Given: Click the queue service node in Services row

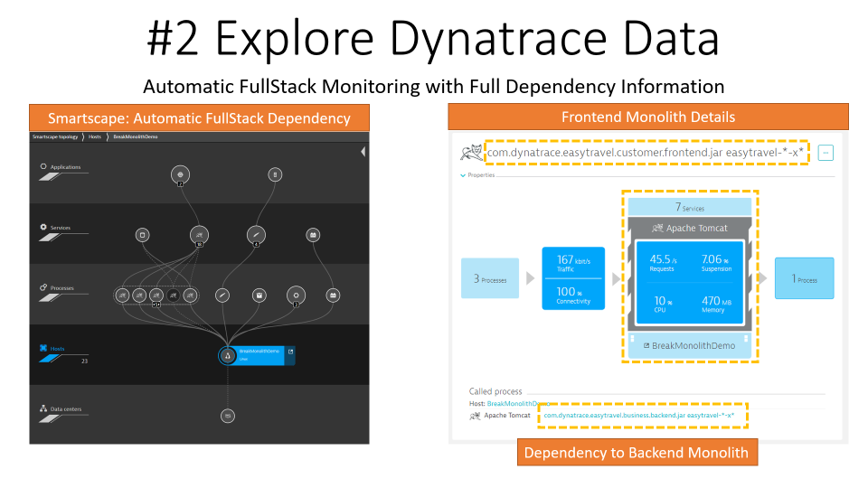Looking at the screenshot, I should [313, 235].
